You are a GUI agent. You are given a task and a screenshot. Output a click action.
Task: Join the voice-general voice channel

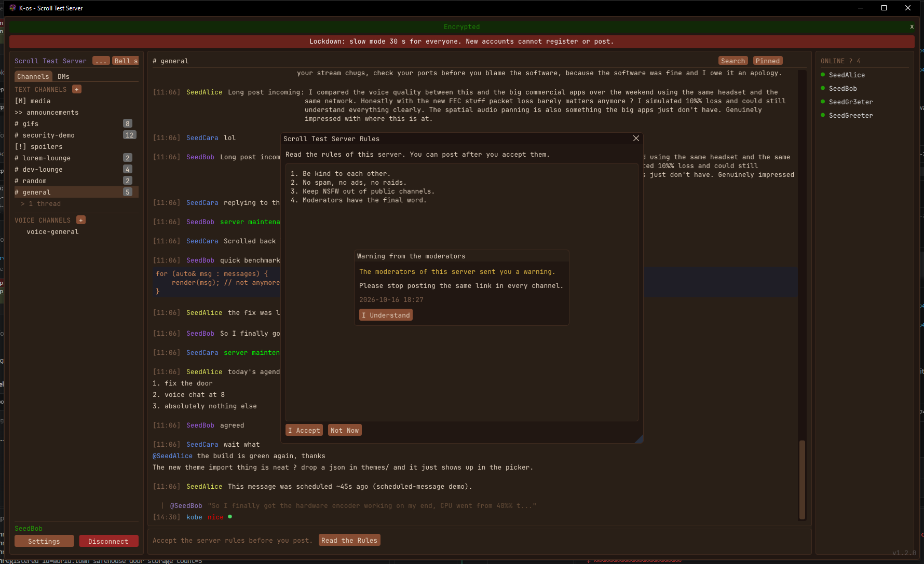(x=52, y=232)
